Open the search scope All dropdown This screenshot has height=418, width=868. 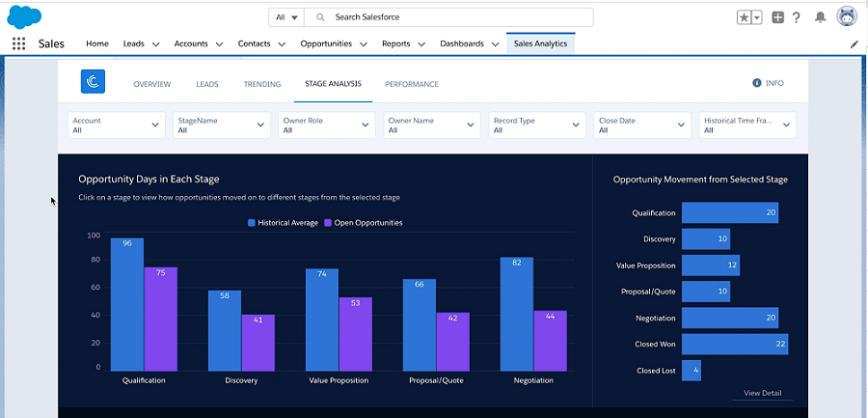286,17
